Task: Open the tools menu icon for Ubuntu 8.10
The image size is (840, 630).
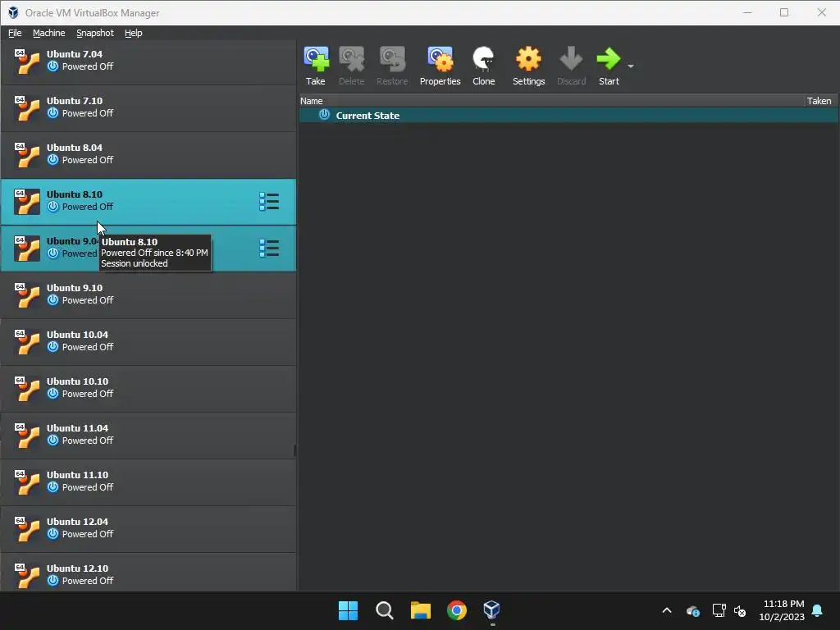Action: coord(269,202)
